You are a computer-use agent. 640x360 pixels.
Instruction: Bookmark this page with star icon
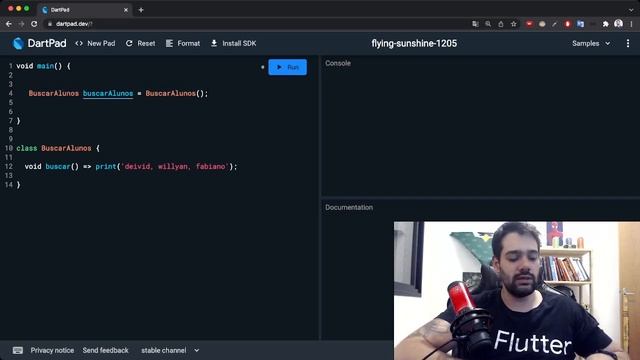click(x=513, y=24)
